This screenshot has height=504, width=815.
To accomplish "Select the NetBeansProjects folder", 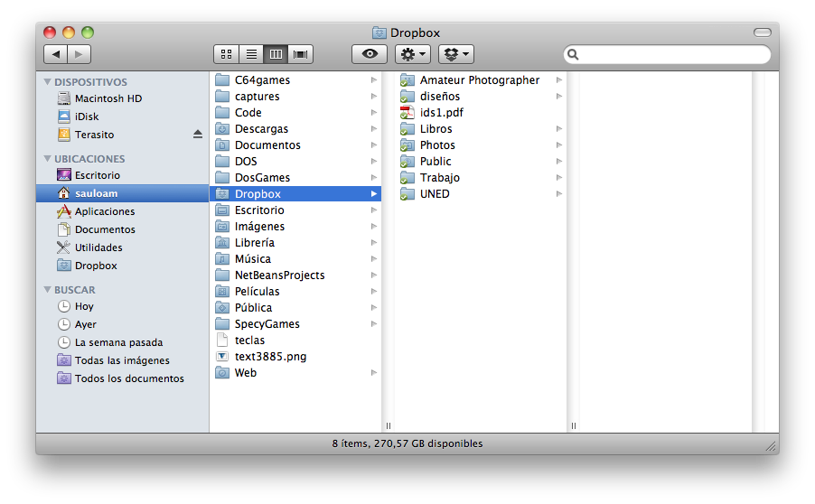I will coord(295,275).
